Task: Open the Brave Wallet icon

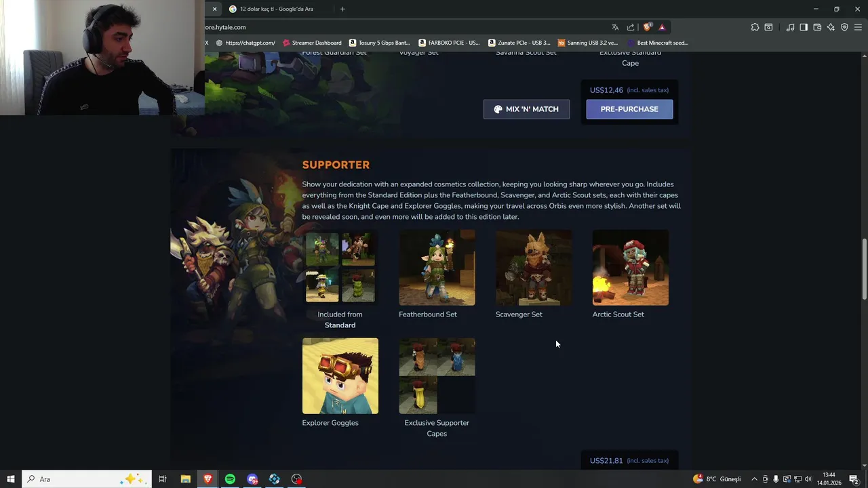Action: tap(817, 27)
